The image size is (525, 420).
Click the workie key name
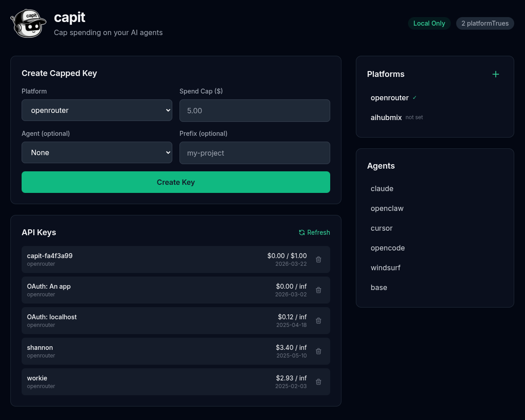(37, 378)
